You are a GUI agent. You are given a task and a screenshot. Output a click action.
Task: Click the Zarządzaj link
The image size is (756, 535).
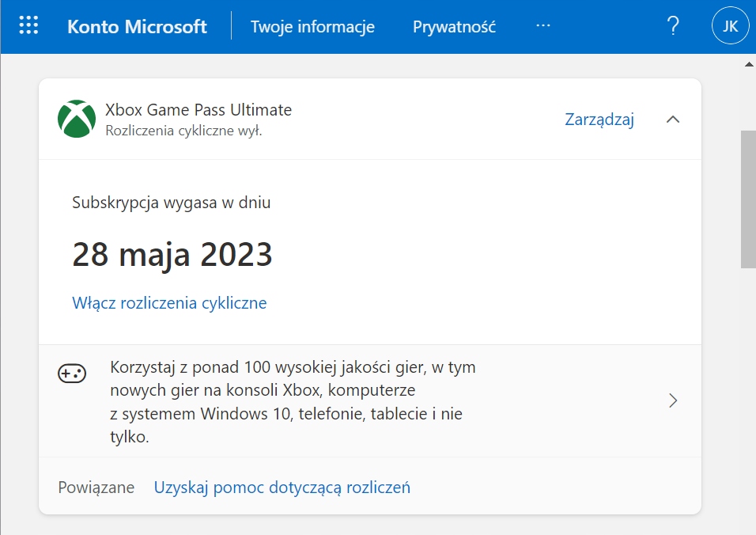pyautogui.click(x=599, y=120)
